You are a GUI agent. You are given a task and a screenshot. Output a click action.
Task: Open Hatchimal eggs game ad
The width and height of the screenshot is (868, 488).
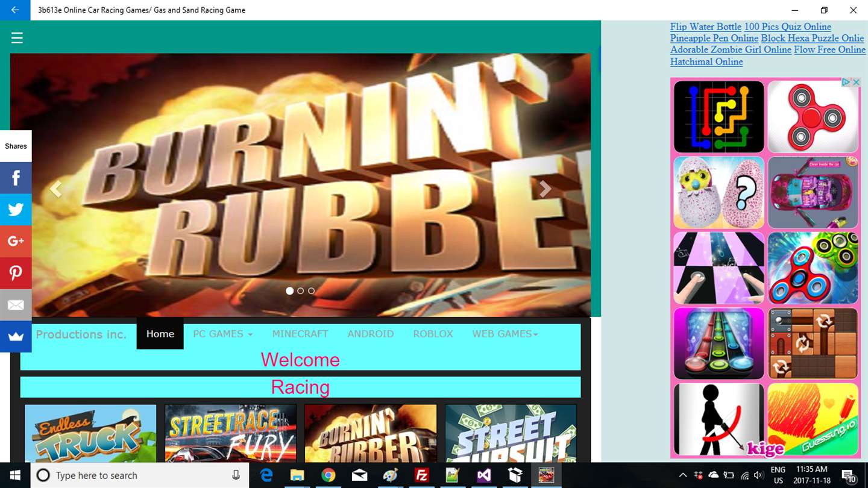click(719, 192)
